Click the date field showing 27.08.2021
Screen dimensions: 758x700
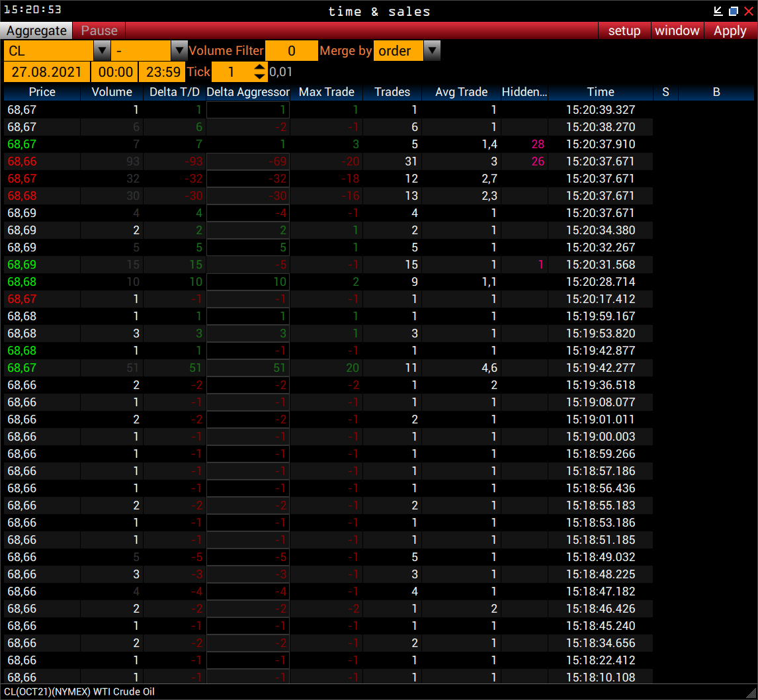(x=46, y=71)
